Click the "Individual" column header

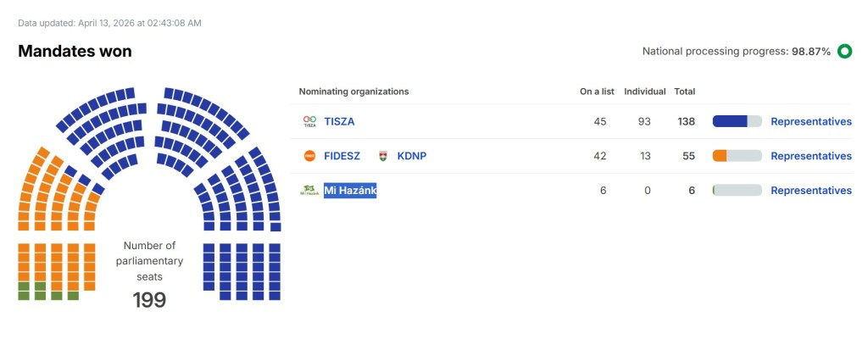tap(644, 92)
